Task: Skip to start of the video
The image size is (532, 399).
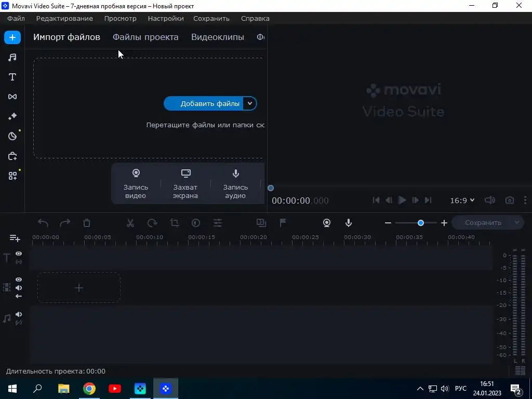Action: [376, 200]
